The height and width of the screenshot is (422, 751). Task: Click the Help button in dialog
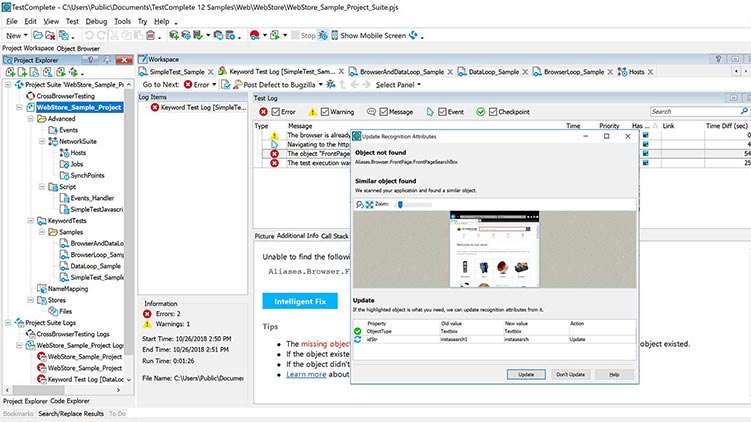point(614,375)
